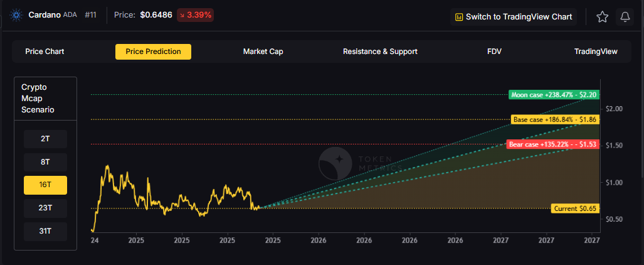Click the Base case +186.84% label

point(555,120)
